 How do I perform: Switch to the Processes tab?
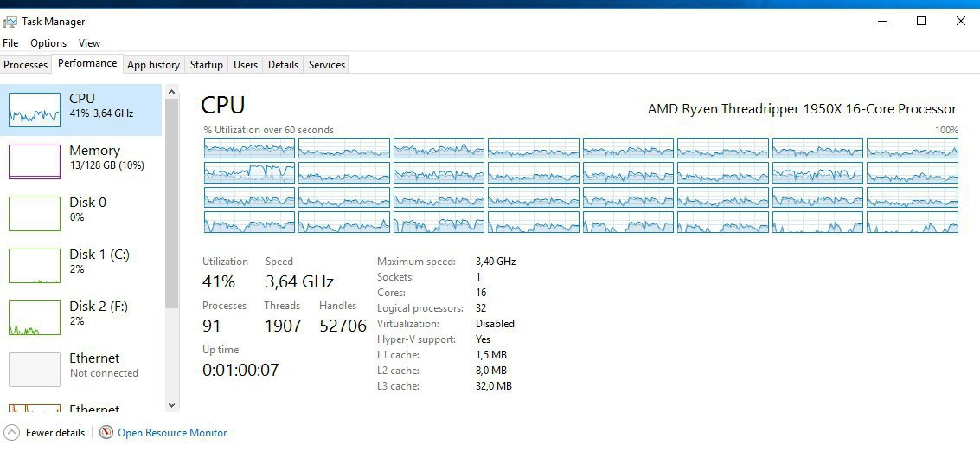click(26, 64)
